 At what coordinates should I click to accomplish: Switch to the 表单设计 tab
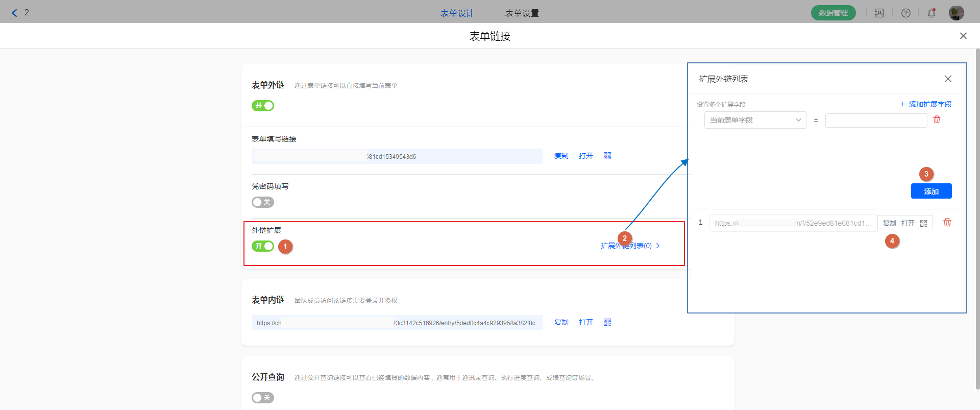pyautogui.click(x=457, y=13)
